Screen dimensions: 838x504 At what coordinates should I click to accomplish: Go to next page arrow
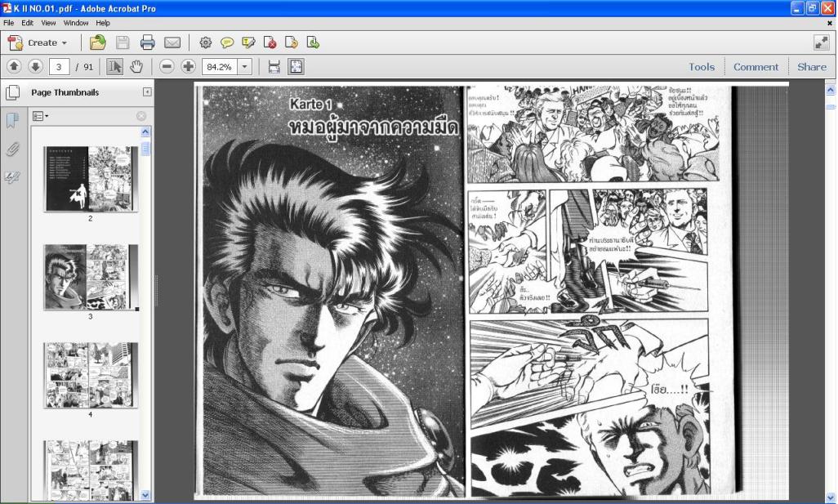point(35,67)
